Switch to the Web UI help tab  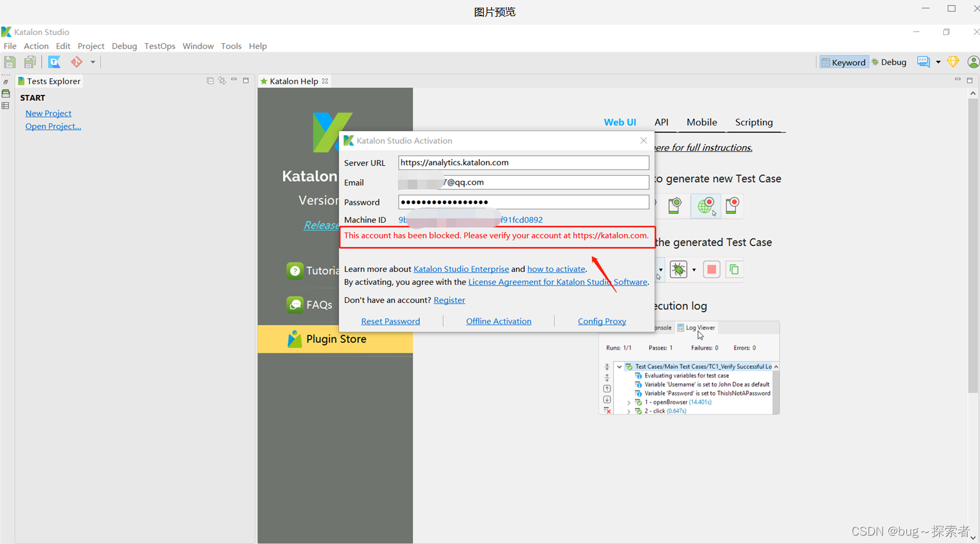(620, 122)
